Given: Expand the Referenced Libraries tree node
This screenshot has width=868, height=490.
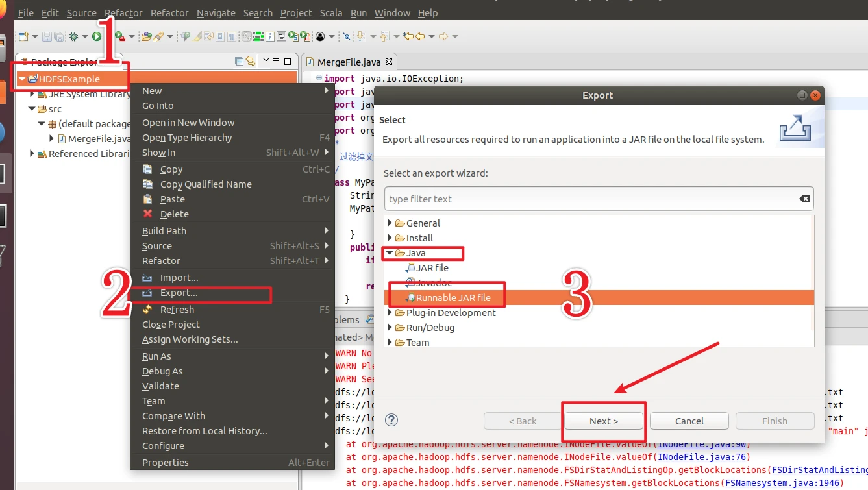Looking at the screenshot, I should pyautogui.click(x=32, y=154).
